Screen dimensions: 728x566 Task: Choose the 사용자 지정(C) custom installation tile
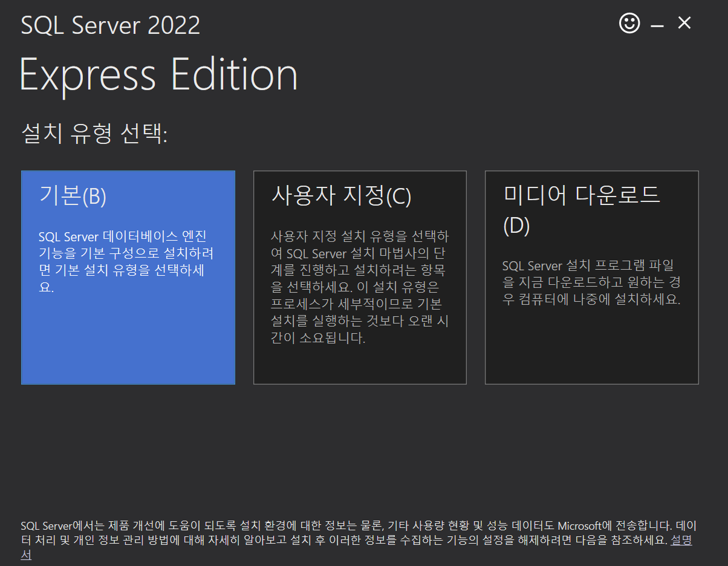tap(360, 278)
